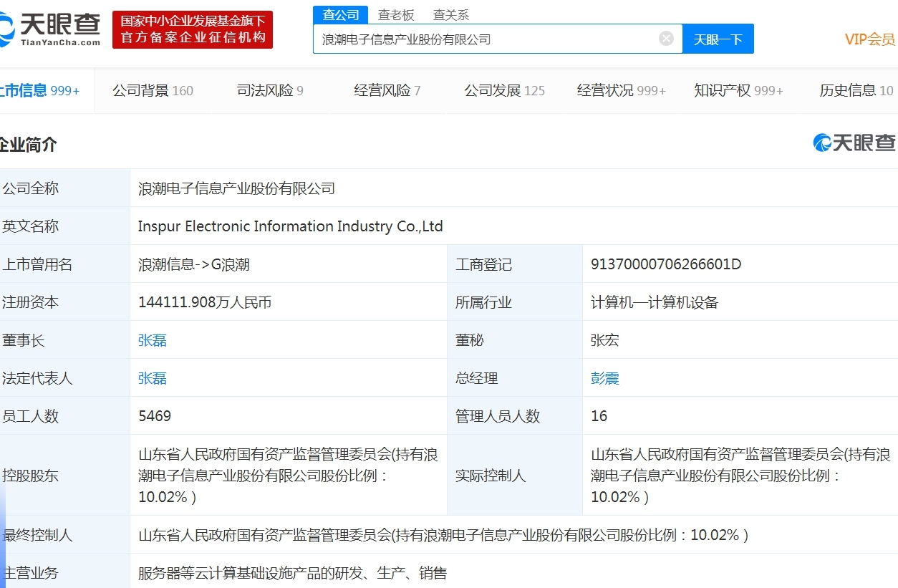
Task: Click the 所属行业 field label
Action: tap(483, 302)
